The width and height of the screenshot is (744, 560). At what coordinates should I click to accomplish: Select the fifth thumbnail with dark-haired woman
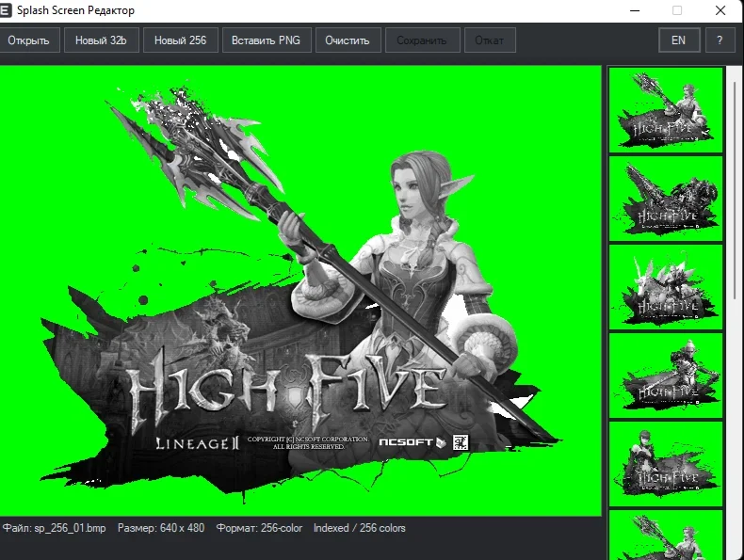pyautogui.click(x=665, y=464)
